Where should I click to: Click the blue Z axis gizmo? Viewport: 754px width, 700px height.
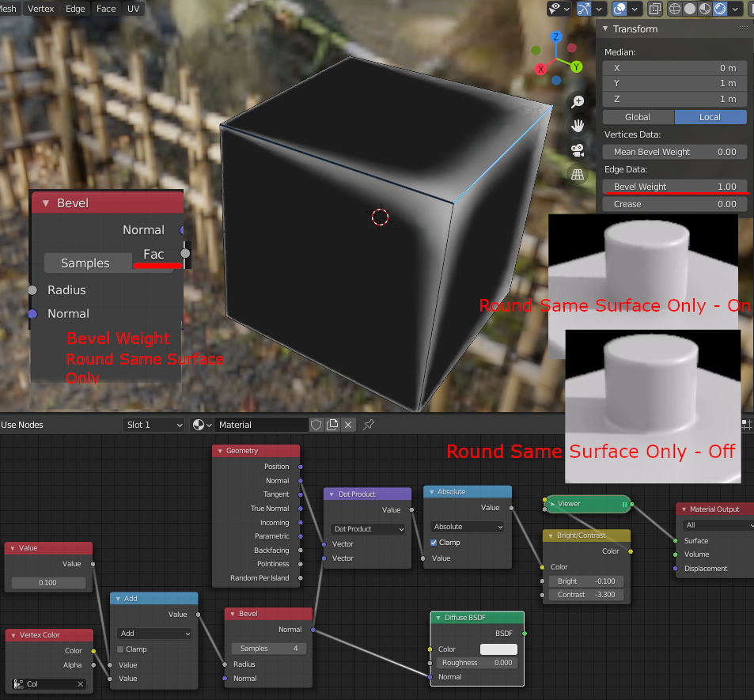coord(556,36)
